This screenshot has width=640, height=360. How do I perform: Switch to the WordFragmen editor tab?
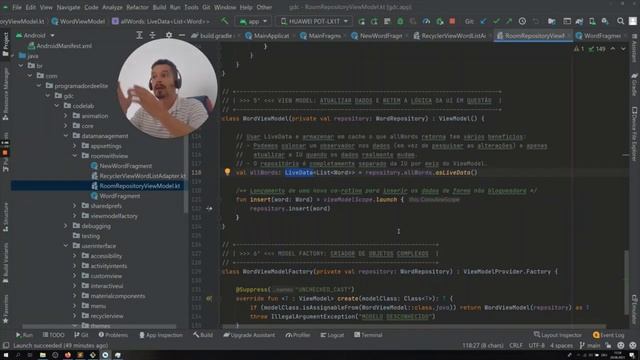pyautogui.click(x=598, y=36)
